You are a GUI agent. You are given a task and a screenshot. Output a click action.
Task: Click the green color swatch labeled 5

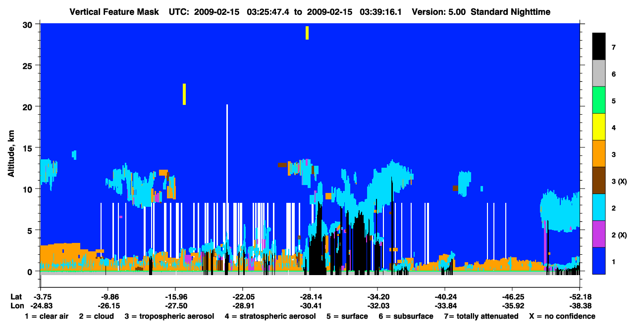click(599, 100)
